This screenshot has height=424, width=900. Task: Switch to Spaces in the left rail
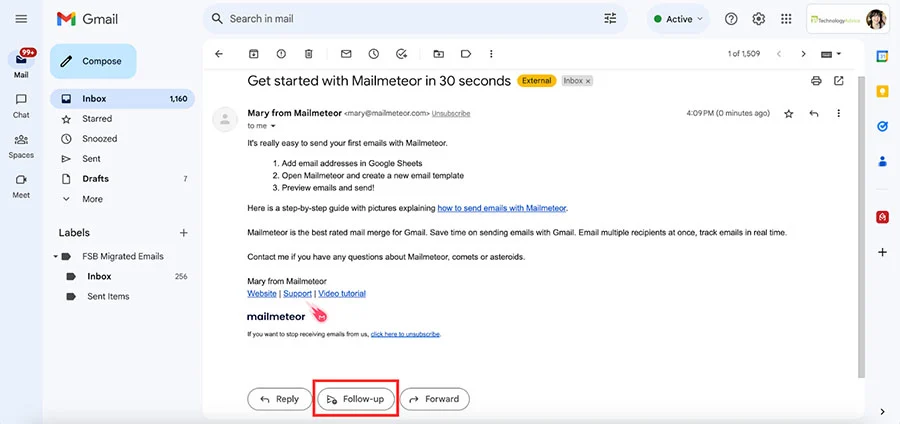click(21, 146)
